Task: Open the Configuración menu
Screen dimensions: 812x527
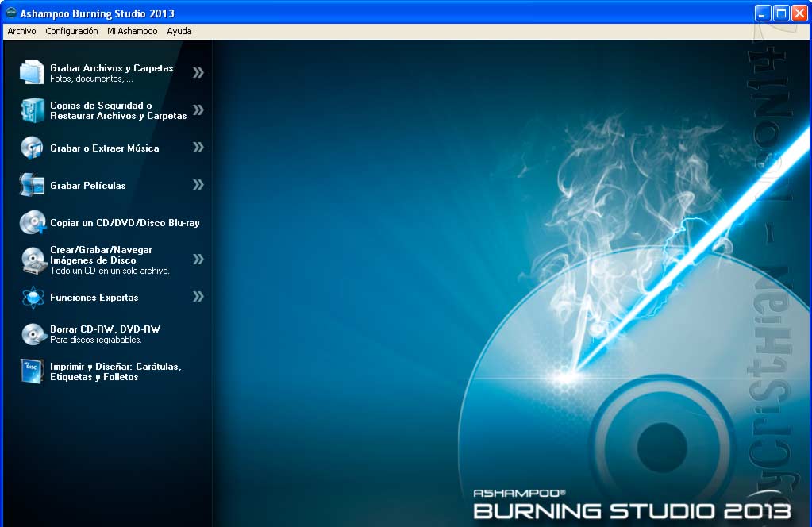Action: 71,31
